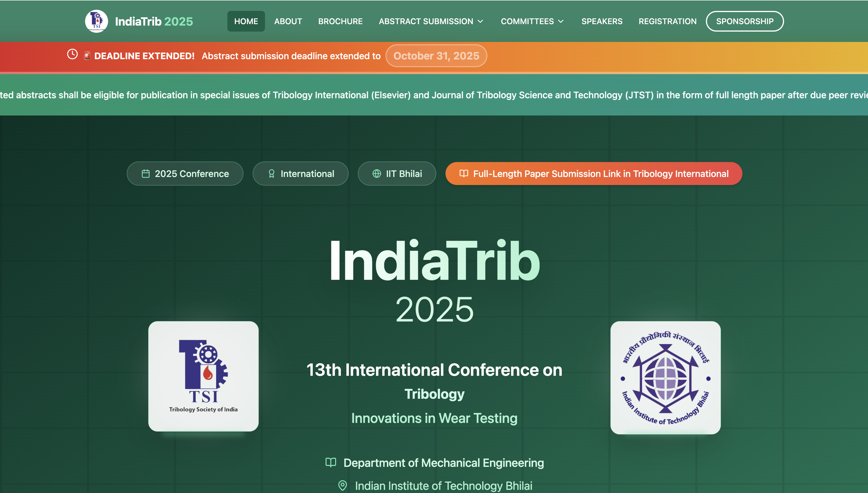Click the scrolling publication notice ticker
This screenshot has width=868, height=493.
434,95
